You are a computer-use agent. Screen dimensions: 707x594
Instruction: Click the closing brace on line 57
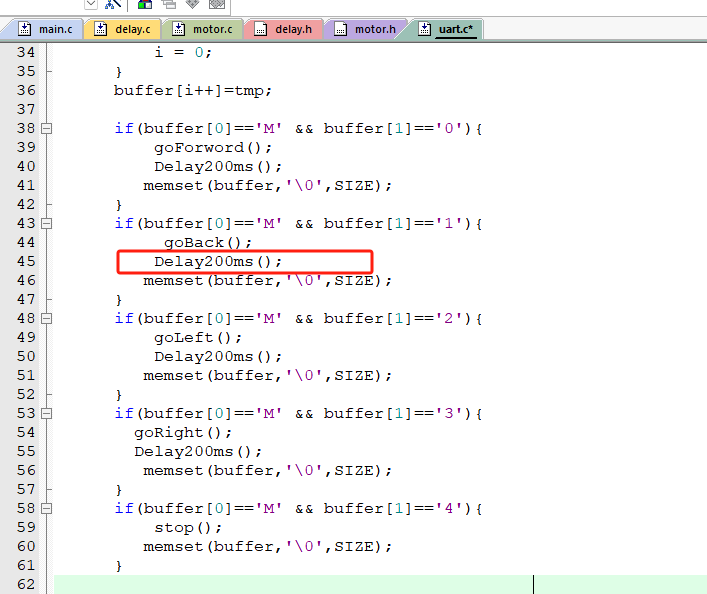pos(119,490)
